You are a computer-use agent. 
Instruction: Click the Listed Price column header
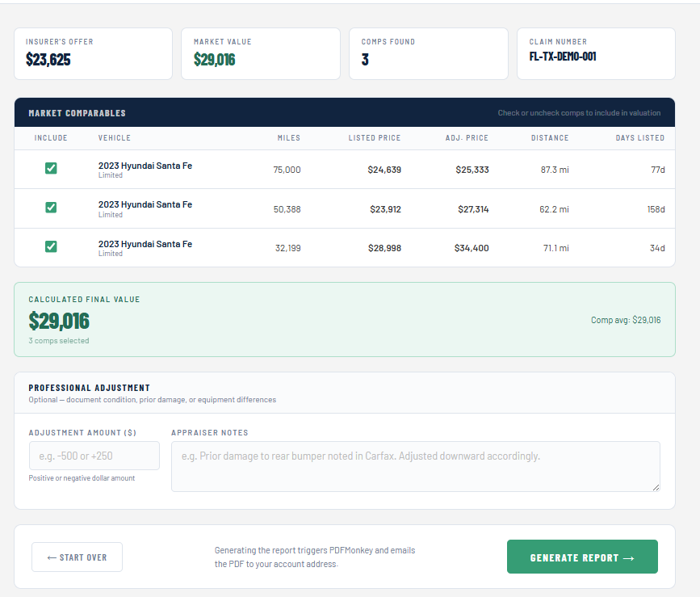pos(375,138)
